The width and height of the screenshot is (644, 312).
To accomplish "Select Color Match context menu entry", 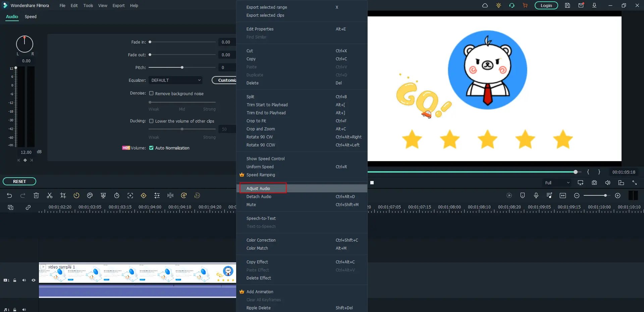I will tap(302, 248).
